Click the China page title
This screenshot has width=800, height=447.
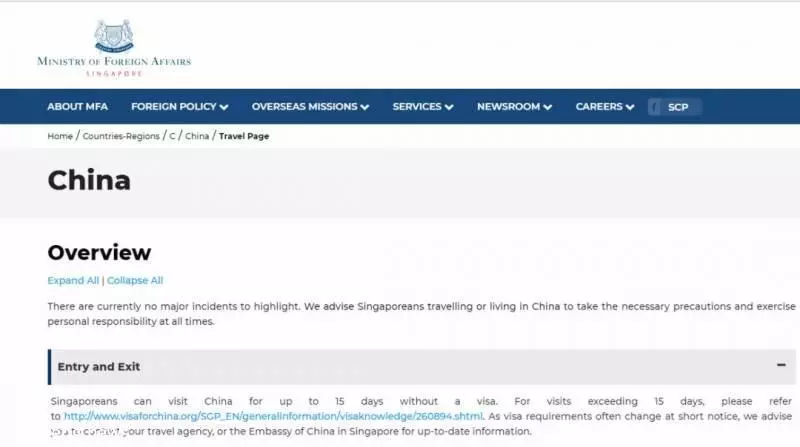89,181
